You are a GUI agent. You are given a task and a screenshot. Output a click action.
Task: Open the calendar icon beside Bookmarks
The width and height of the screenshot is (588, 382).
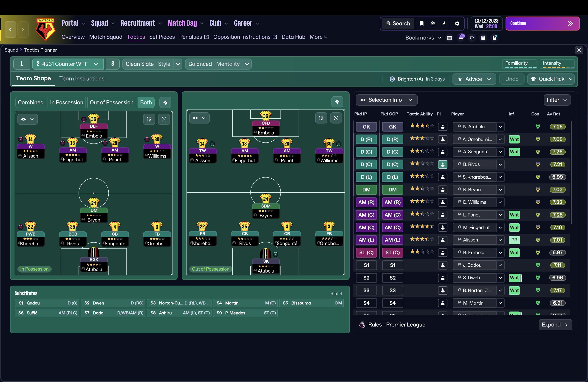click(x=450, y=38)
